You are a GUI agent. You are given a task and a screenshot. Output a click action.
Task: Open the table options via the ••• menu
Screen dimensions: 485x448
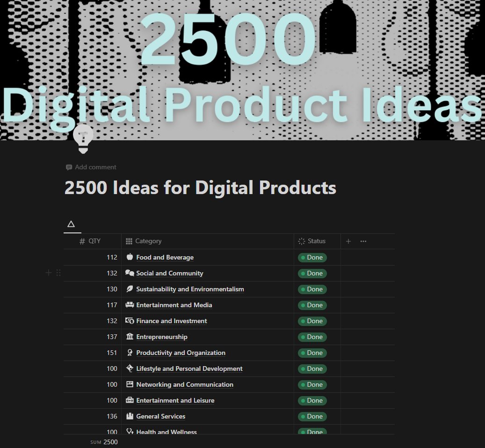(x=363, y=241)
